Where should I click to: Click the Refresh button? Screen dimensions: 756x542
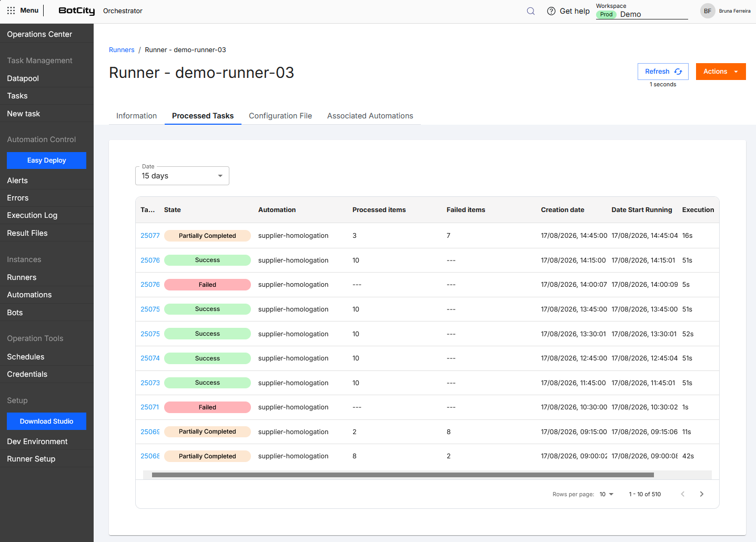click(663, 72)
